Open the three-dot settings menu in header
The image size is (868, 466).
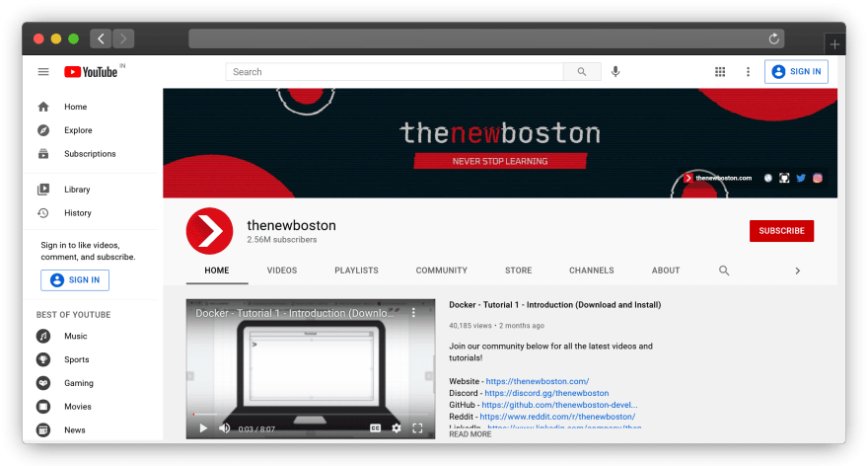(748, 72)
